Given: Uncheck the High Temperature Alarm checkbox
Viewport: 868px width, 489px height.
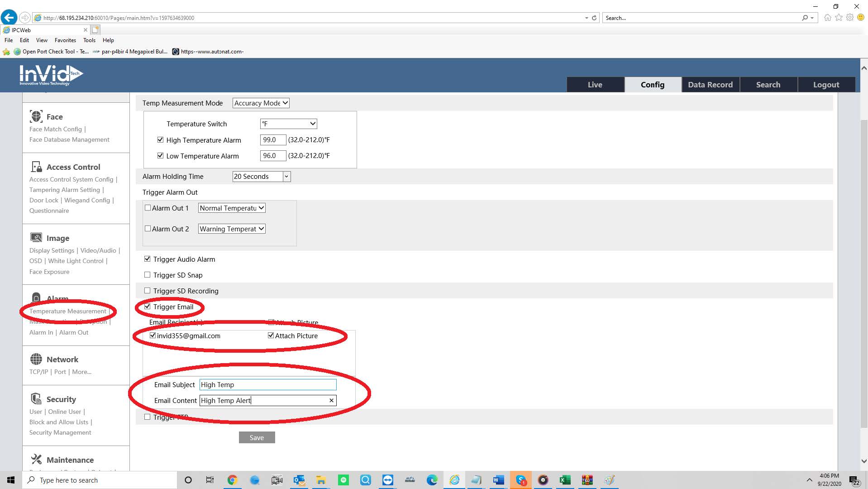Looking at the screenshot, I should [x=160, y=140].
